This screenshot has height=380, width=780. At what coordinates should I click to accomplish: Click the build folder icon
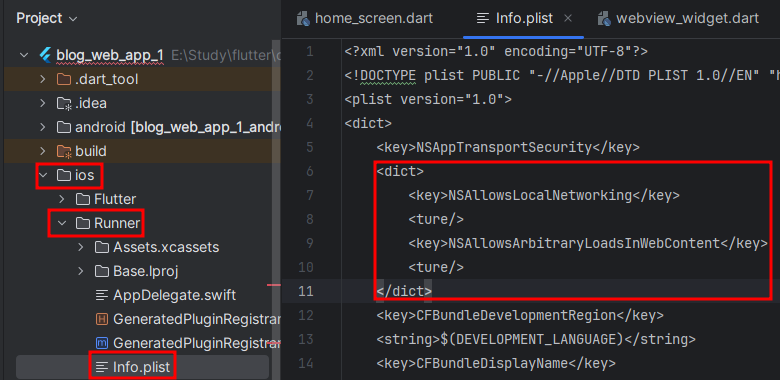(x=63, y=151)
